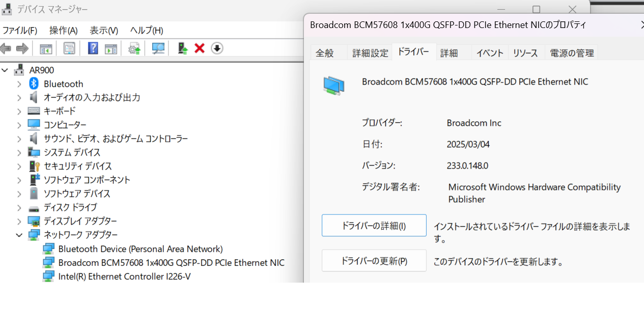Screen dimensions: 644x330
Task: Click driver date value 2025/03/04
Action: [468, 145]
